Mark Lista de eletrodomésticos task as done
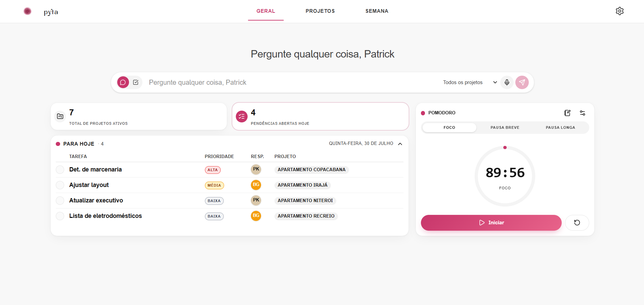 60,216
